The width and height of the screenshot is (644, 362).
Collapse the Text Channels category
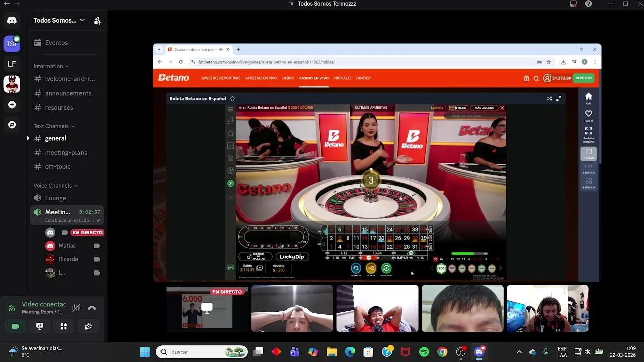click(54, 126)
